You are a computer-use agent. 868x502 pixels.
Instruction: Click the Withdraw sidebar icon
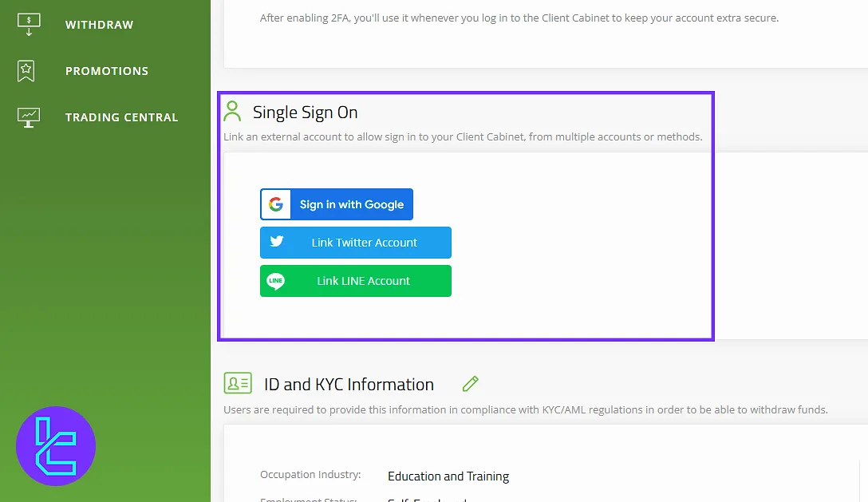pos(29,25)
